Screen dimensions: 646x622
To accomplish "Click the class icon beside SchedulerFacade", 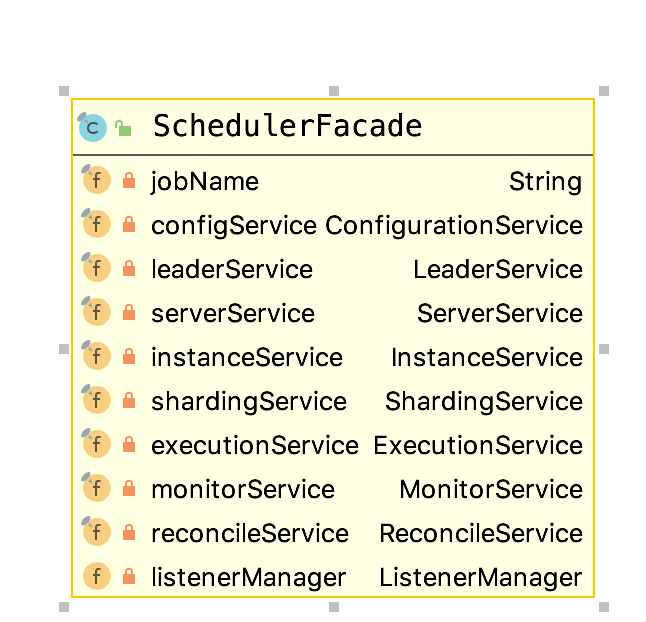I will [93, 127].
